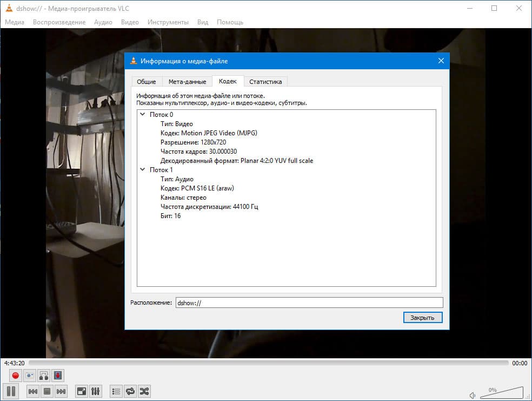Image resolution: width=532 pixels, height=401 pixels.
Task: Collapse the Поток 1 tree node
Action: (x=143, y=169)
